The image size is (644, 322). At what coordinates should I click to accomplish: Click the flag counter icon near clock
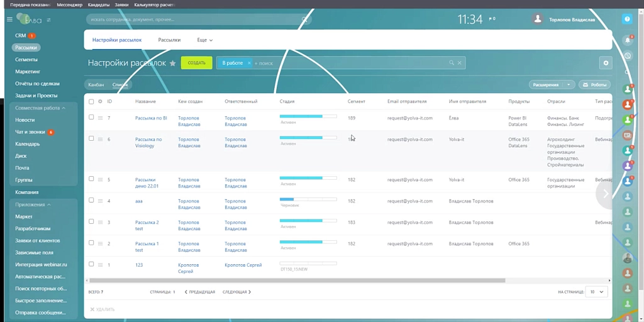pos(492,19)
